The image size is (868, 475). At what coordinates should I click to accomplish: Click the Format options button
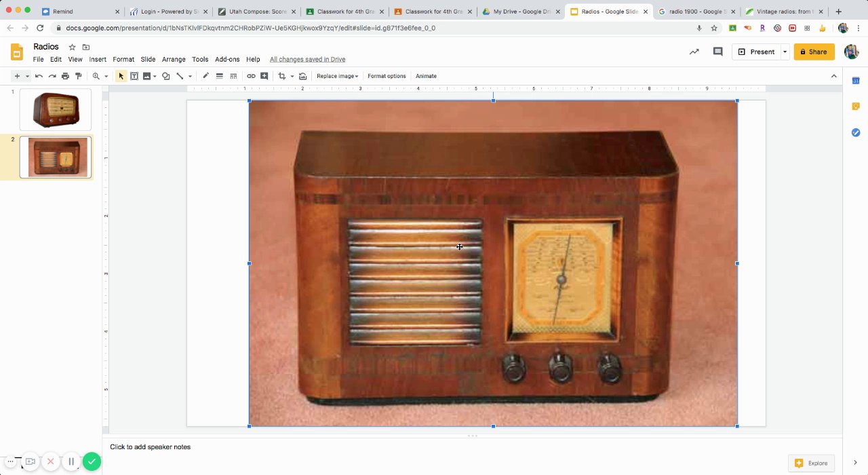(387, 76)
